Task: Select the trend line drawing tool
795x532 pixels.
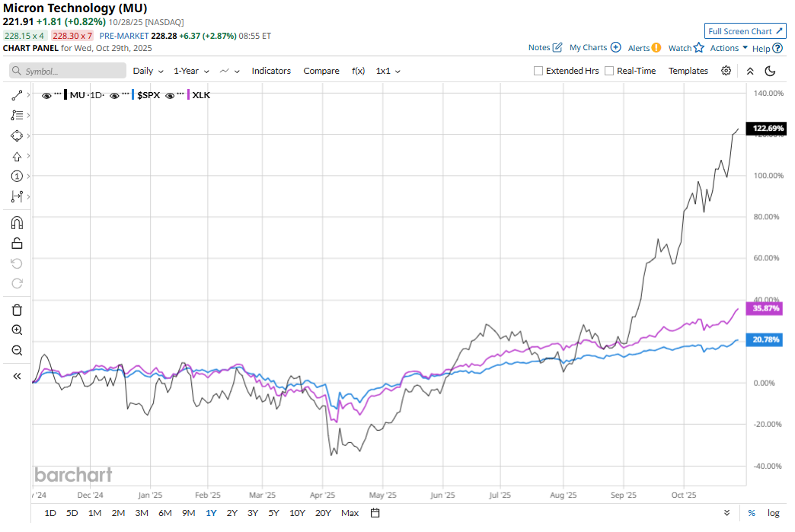Action: 17,95
